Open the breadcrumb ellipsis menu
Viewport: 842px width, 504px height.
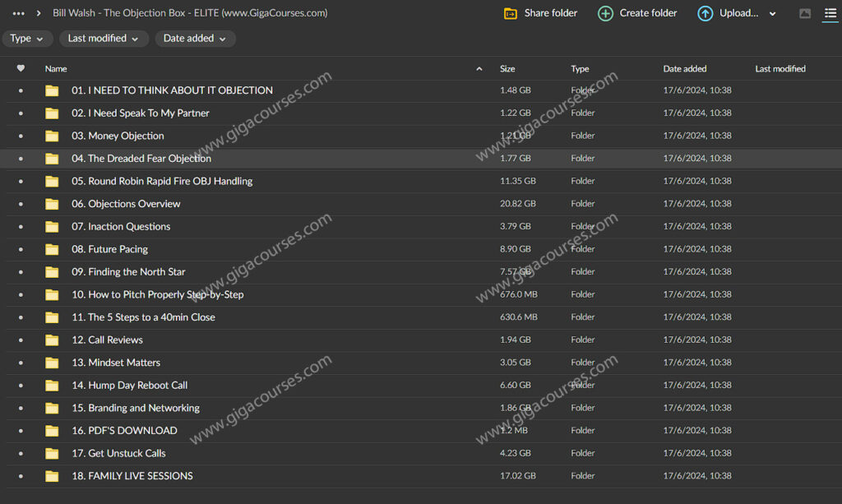[x=18, y=13]
